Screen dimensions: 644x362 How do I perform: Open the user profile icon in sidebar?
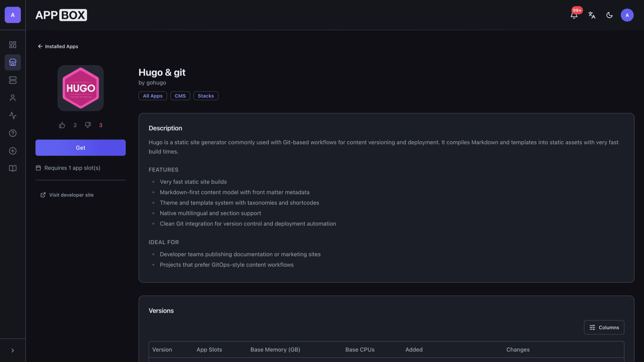coord(13,98)
